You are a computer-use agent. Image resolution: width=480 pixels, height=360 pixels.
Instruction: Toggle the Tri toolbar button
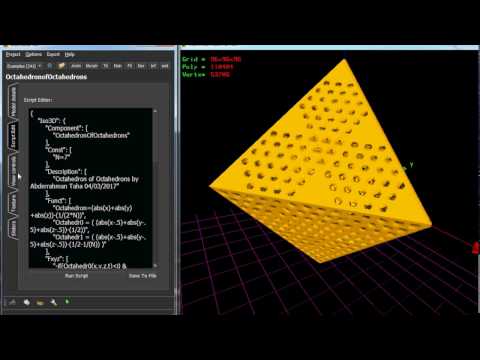point(106,66)
